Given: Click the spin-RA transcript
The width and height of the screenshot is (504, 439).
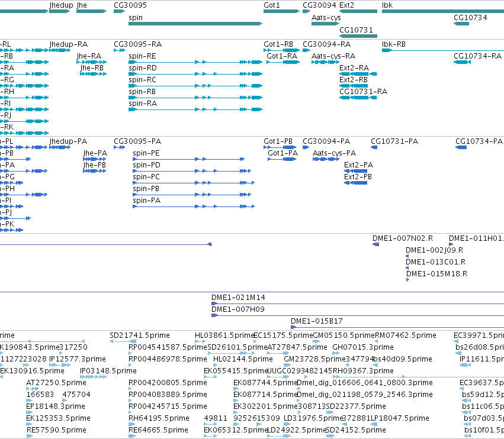Looking at the screenshot, I should pyautogui.click(x=195, y=109).
